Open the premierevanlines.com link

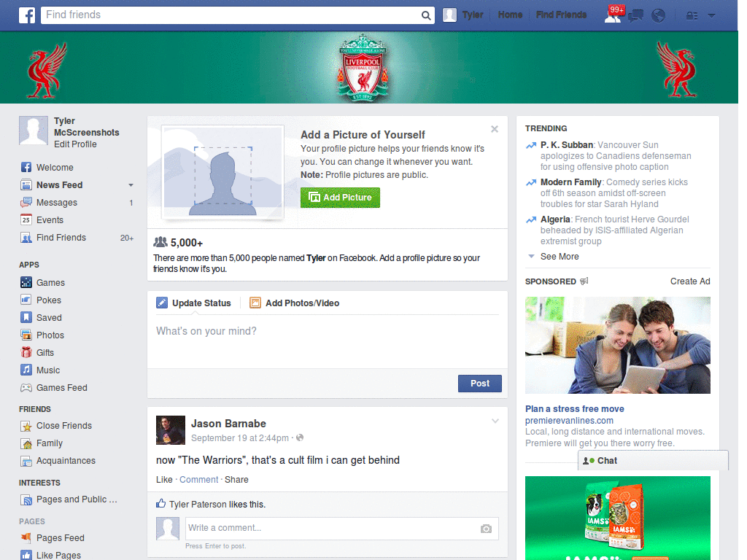[569, 421]
